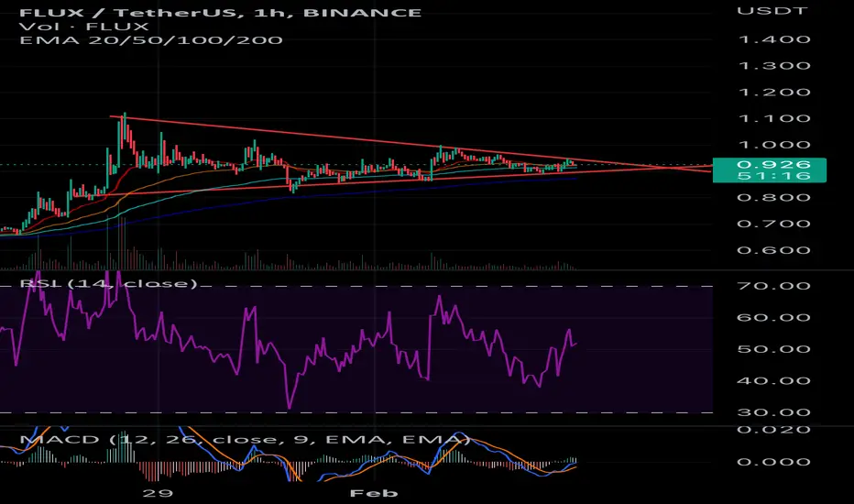Click the 1.200 price axis label
The image size is (854, 504).
point(774,92)
